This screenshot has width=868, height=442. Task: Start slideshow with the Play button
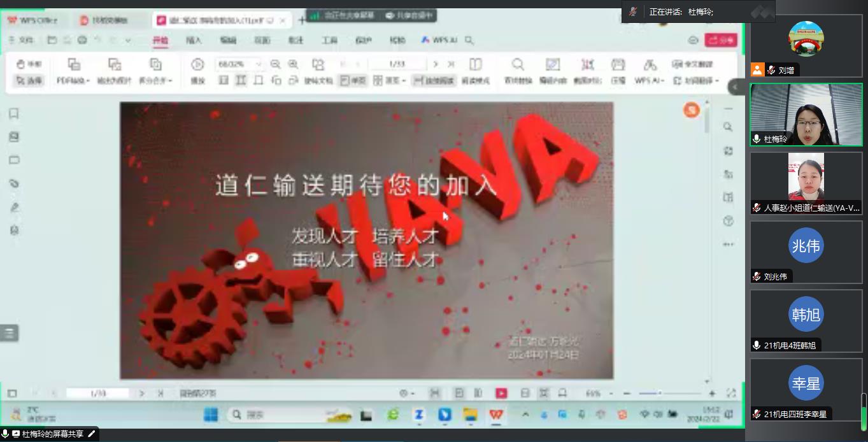click(197, 71)
